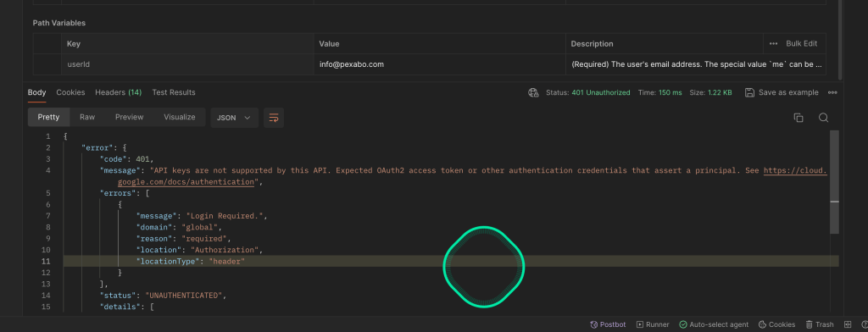Click the "errors": [ line
This screenshot has height=332, width=868.
[125, 193]
